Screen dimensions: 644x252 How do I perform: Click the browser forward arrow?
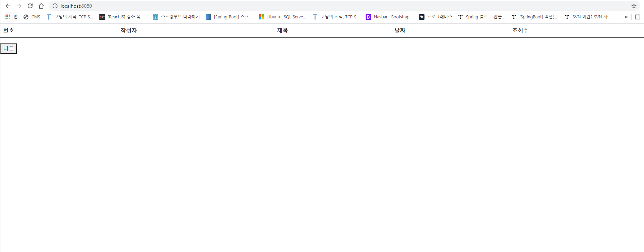19,6
